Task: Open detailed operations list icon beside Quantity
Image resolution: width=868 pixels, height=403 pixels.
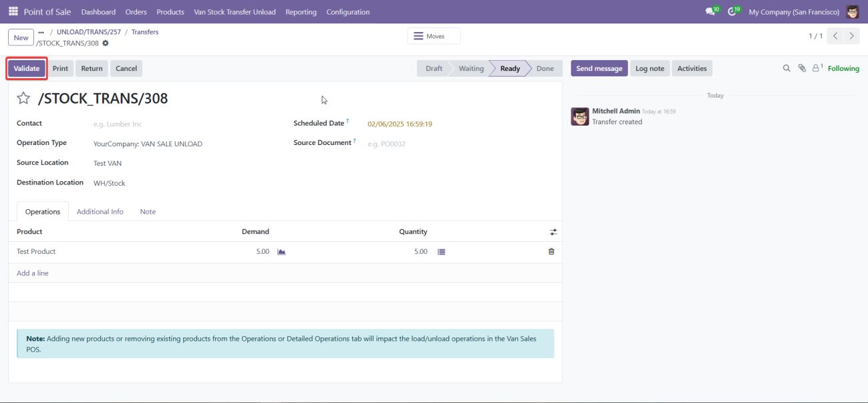Action: (x=441, y=252)
